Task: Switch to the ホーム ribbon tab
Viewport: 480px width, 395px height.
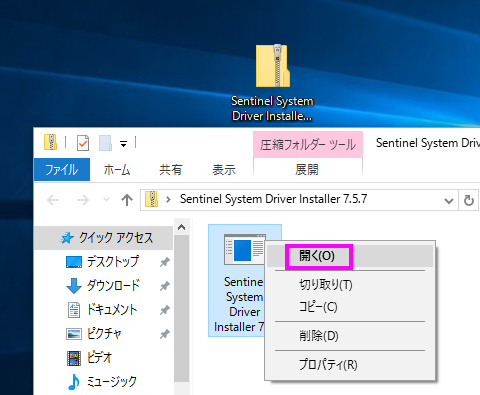Action: 117,170
